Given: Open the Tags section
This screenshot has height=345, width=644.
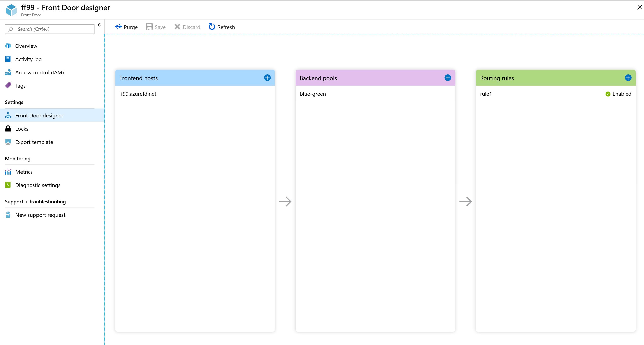Looking at the screenshot, I should pyautogui.click(x=20, y=86).
